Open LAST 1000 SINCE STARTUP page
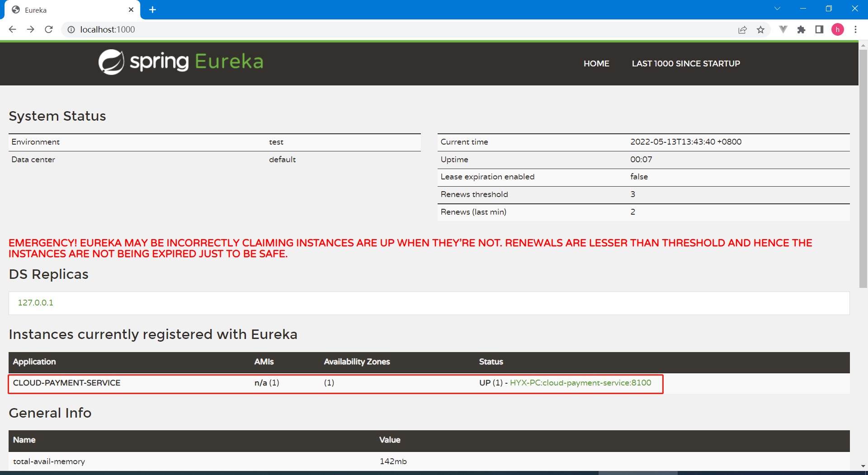 pyautogui.click(x=686, y=64)
